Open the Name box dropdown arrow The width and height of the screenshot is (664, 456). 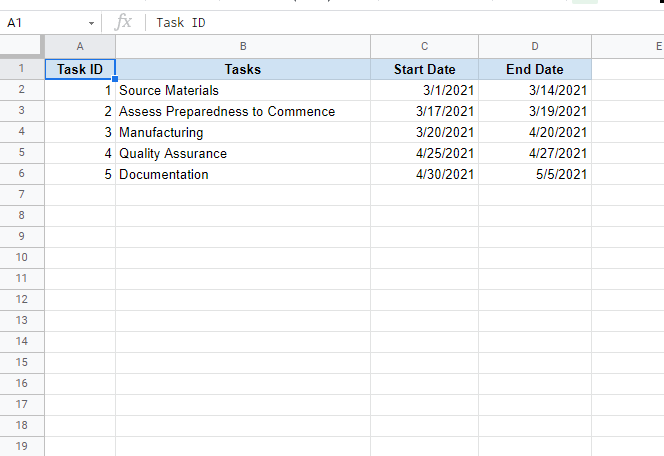tap(91, 22)
